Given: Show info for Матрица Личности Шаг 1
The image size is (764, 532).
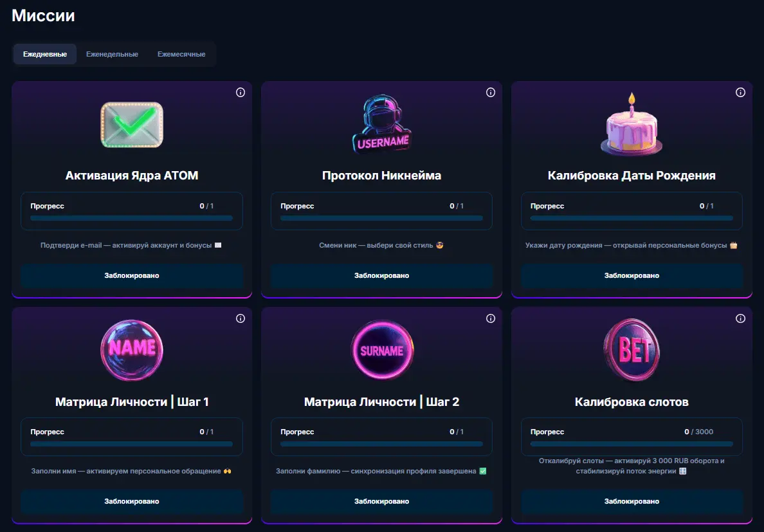Looking at the screenshot, I should pos(241,318).
